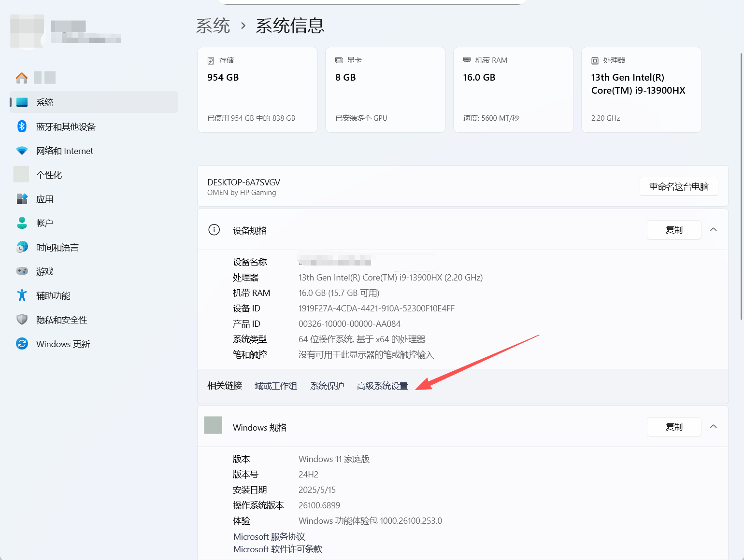Click 已使用 954 GB 中的 838 GB text
This screenshot has height=560, width=744.
[x=251, y=118]
